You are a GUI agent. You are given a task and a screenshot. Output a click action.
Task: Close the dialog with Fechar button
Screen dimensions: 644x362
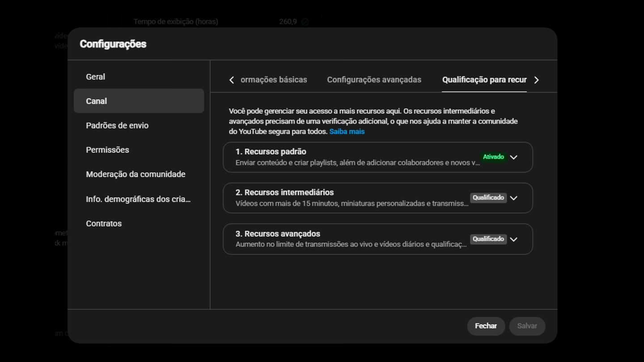(486, 326)
